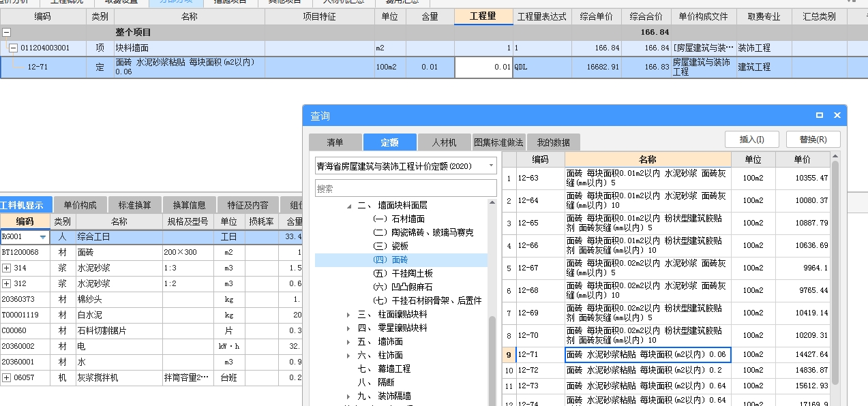
Task: Select the 干挂陶土板 tree item
Action: click(x=403, y=274)
